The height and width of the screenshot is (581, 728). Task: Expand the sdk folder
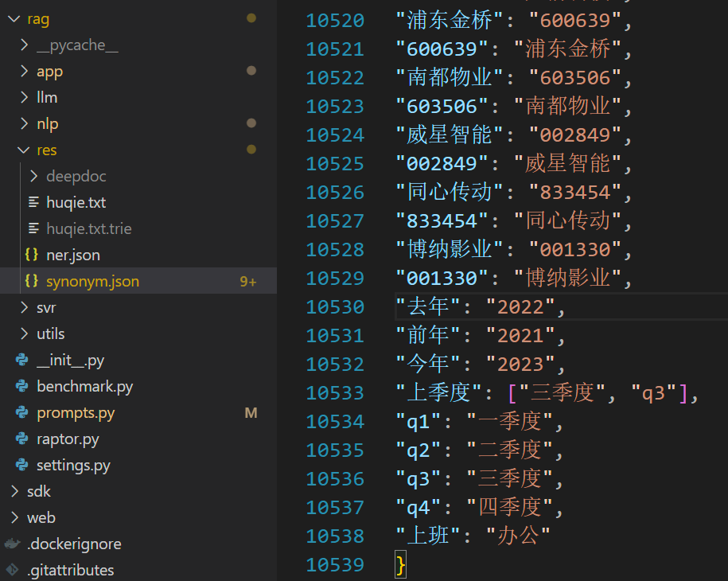(15, 491)
